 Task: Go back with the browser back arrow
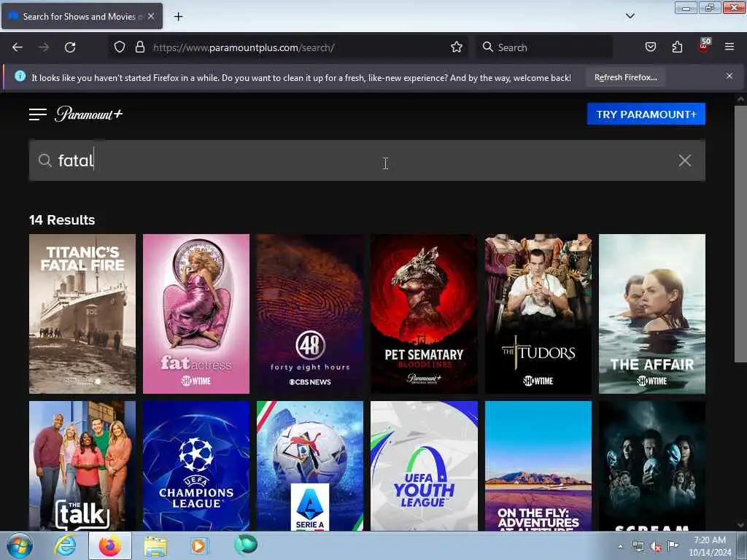click(18, 47)
